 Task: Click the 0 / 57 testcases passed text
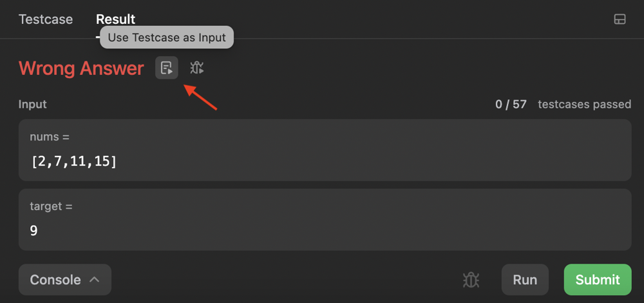coord(563,104)
